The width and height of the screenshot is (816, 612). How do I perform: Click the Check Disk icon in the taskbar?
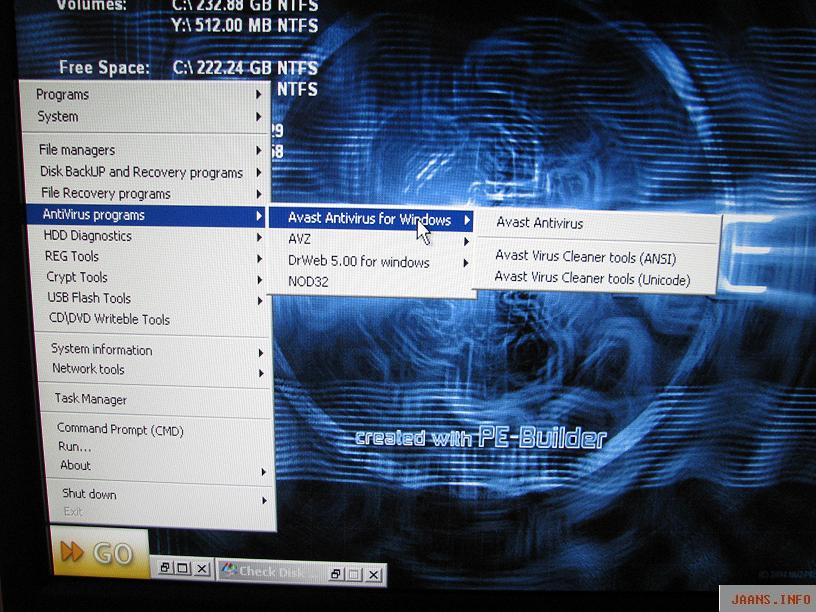click(229, 570)
